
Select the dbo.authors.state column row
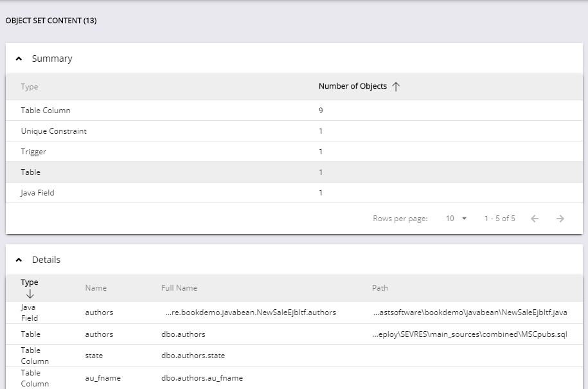click(x=193, y=356)
